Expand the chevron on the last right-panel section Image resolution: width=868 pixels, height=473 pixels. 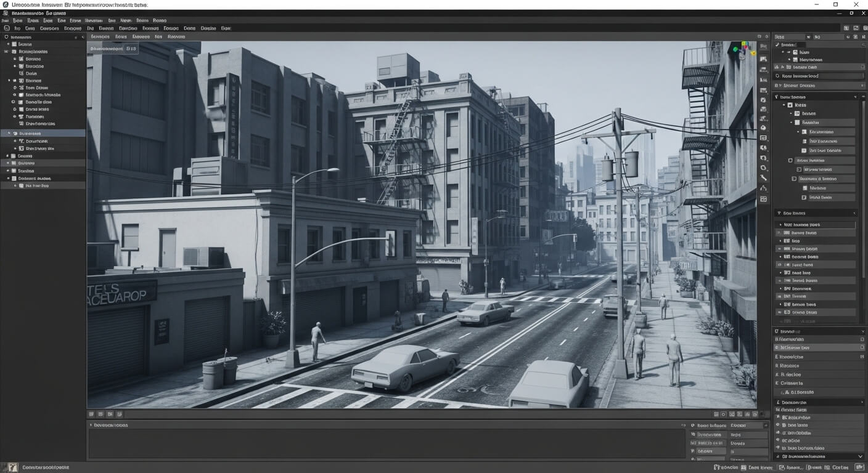pyautogui.click(x=860, y=456)
